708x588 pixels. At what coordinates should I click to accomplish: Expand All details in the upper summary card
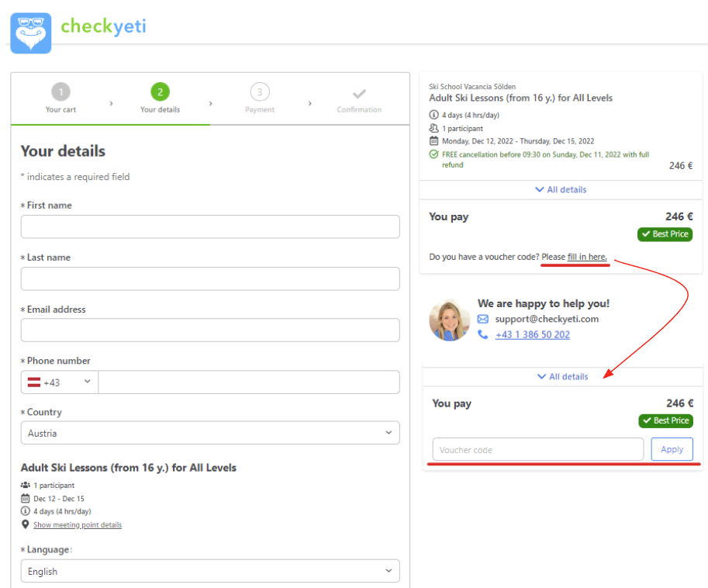pos(561,190)
